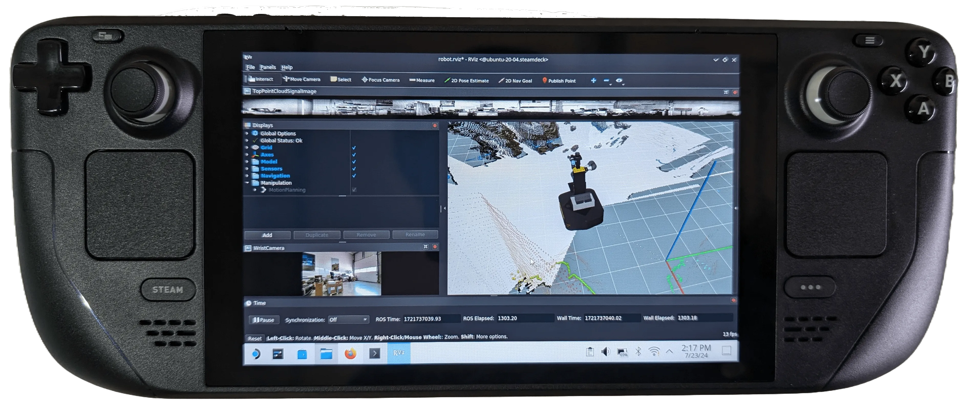Activate the Publish Point tool

(559, 81)
